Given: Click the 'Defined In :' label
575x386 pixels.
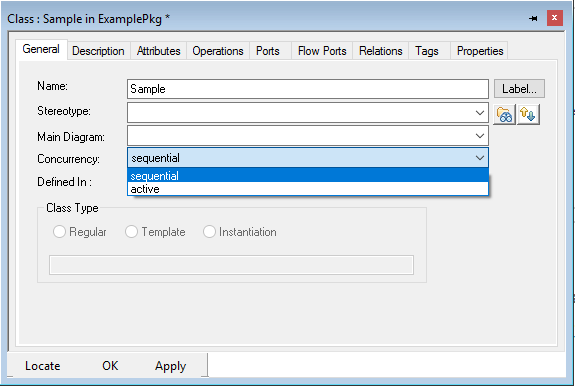Looking at the screenshot, I should (64, 182).
